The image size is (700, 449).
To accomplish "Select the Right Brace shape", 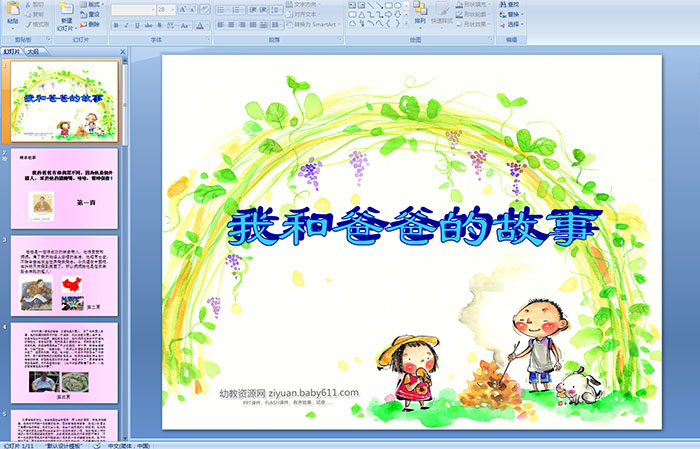I will pos(397,24).
